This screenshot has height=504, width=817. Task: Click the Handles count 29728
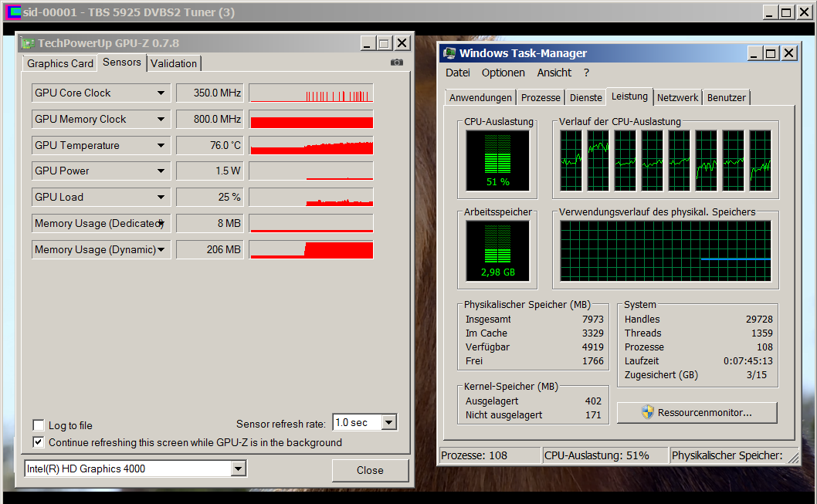click(759, 320)
